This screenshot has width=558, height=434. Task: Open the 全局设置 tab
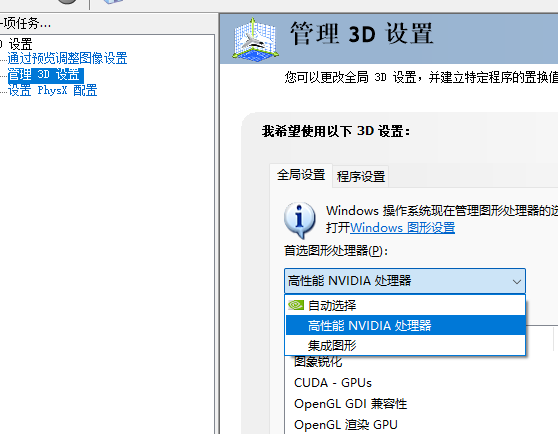coord(301,175)
